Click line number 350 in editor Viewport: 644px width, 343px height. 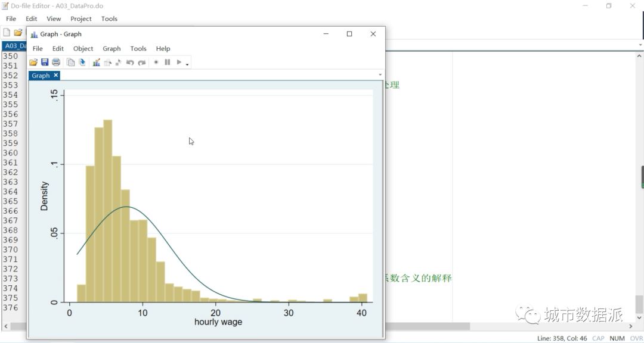click(10, 56)
